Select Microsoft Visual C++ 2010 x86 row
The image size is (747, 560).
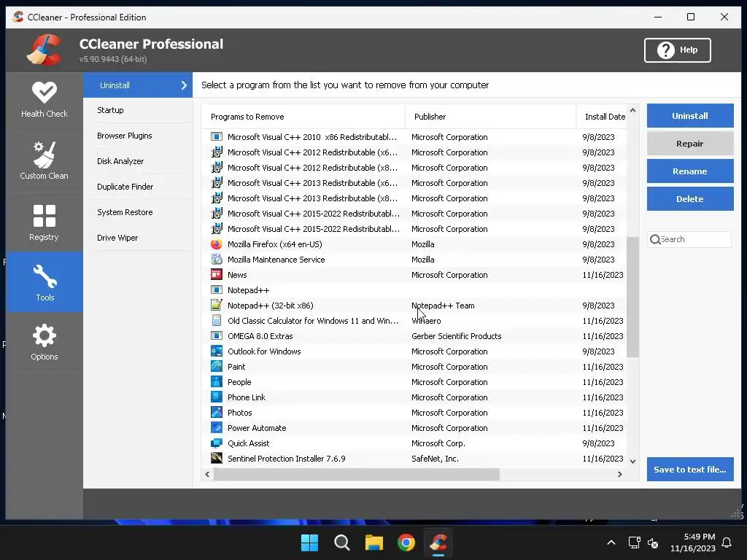[x=414, y=137]
